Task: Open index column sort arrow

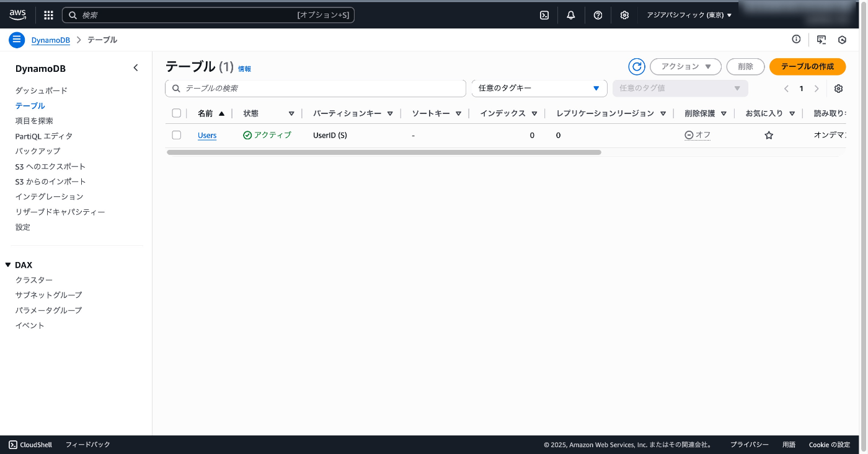Action: [x=534, y=114]
